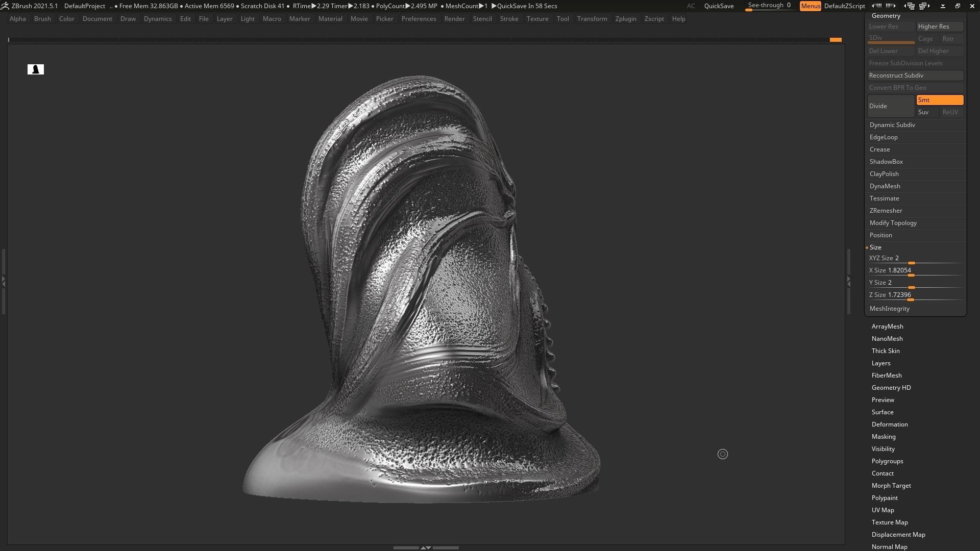Screen dimensions: 980x551
Task: Expand the Dynamic Subdiv section
Action: [x=892, y=125]
